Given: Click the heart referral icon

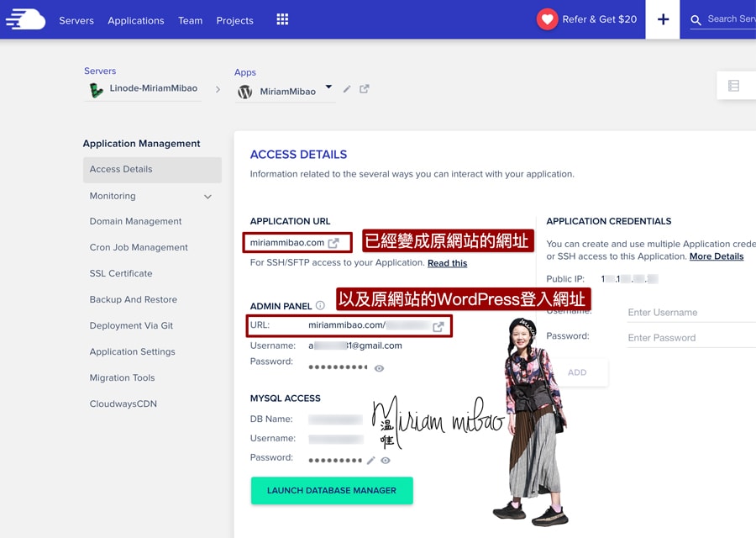Looking at the screenshot, I should [x=547, y=19].
